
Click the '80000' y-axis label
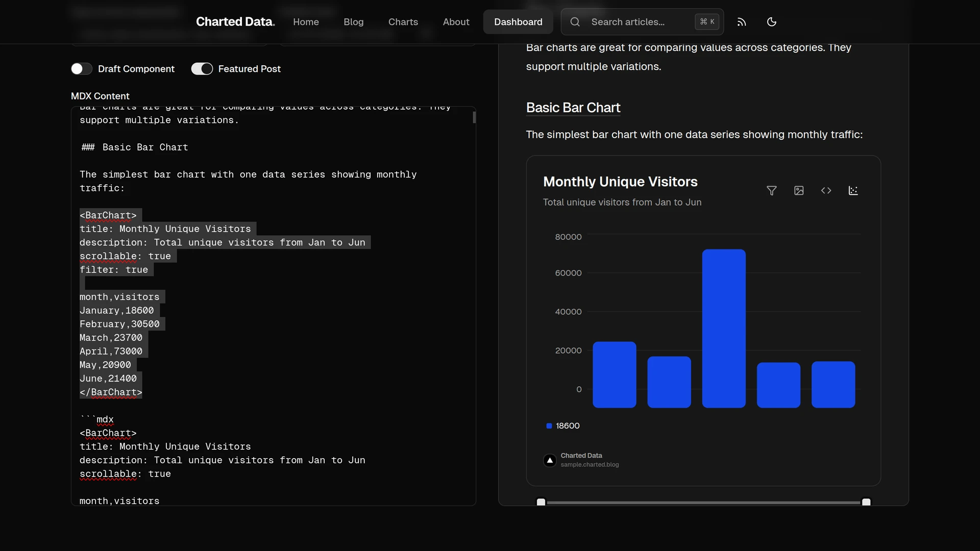[x=568, y=237]
